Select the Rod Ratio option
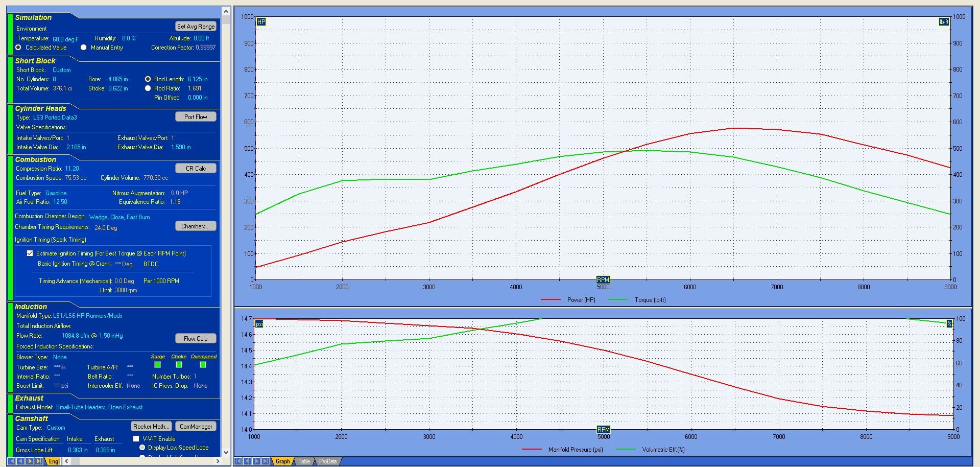Viewport: 980px width, 467px height. pyautogui.click(x=148, y=88)
